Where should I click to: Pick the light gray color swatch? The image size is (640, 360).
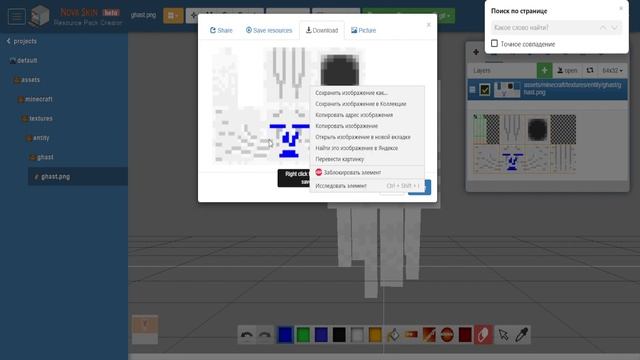coord(357,335)
